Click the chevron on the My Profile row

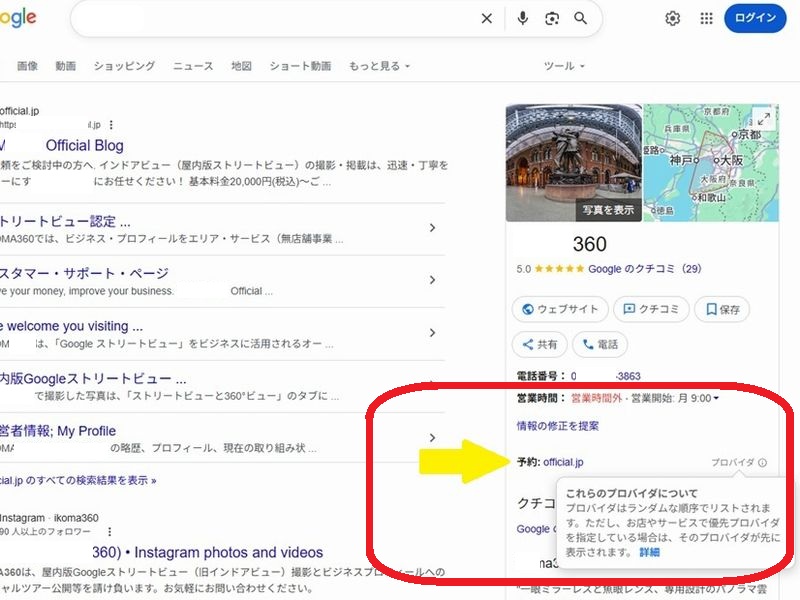[432, 438]
